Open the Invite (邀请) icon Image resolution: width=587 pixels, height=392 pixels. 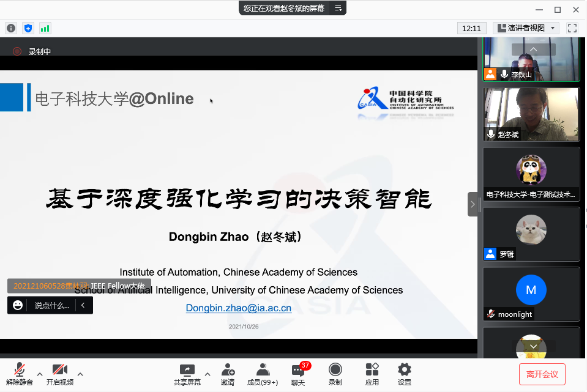click(x=228, y=374)
